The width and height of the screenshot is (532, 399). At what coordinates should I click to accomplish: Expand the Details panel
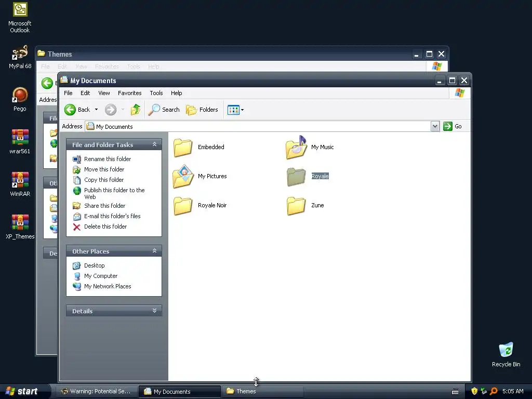pos(154,311)
